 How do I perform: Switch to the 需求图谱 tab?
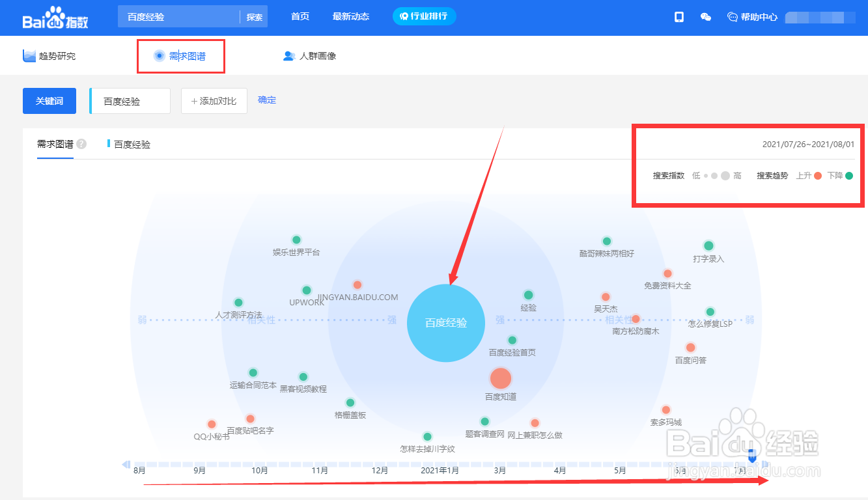[180, 56]
